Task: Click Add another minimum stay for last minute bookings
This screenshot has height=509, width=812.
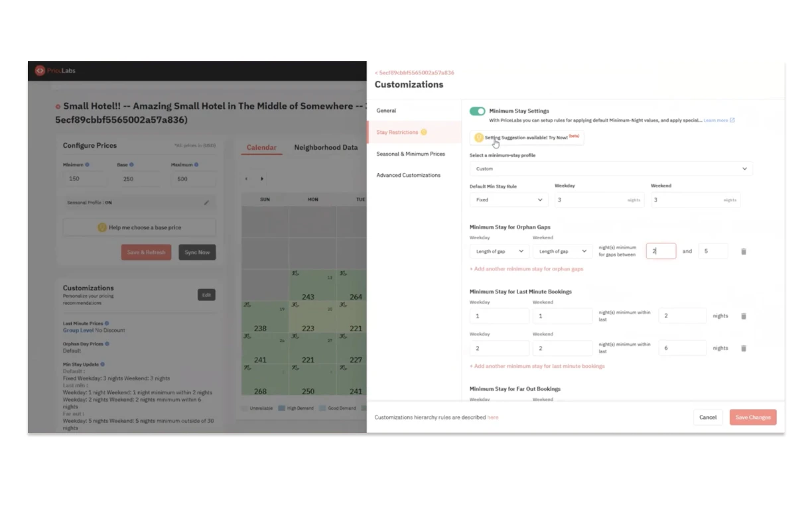Action: [x=537, y=366]
